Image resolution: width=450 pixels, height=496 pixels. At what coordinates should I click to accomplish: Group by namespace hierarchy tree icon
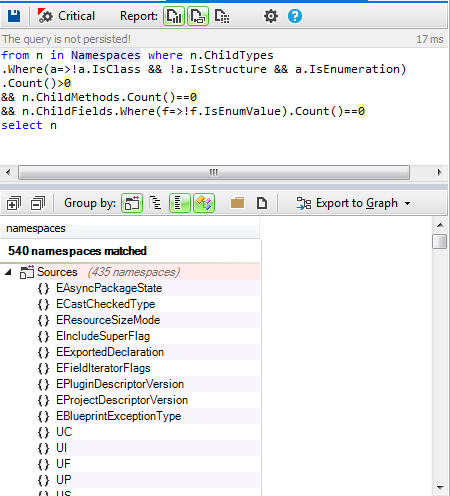155,203
